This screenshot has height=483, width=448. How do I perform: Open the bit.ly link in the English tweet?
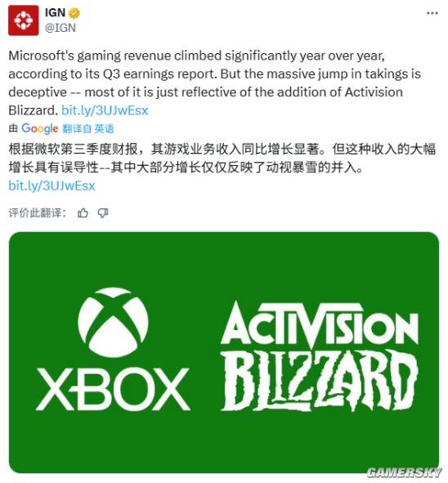click(x=105, y=110)
